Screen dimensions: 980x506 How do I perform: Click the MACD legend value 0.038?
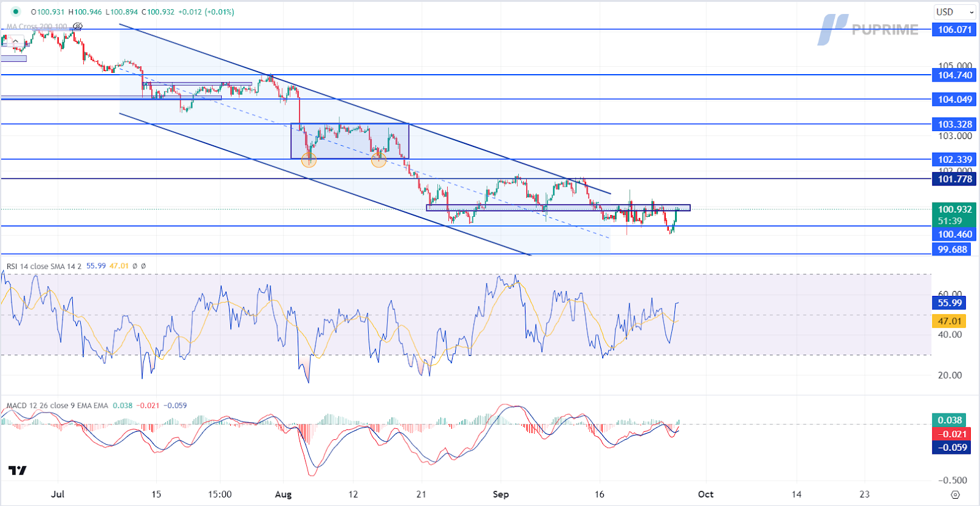click(123, 406)
